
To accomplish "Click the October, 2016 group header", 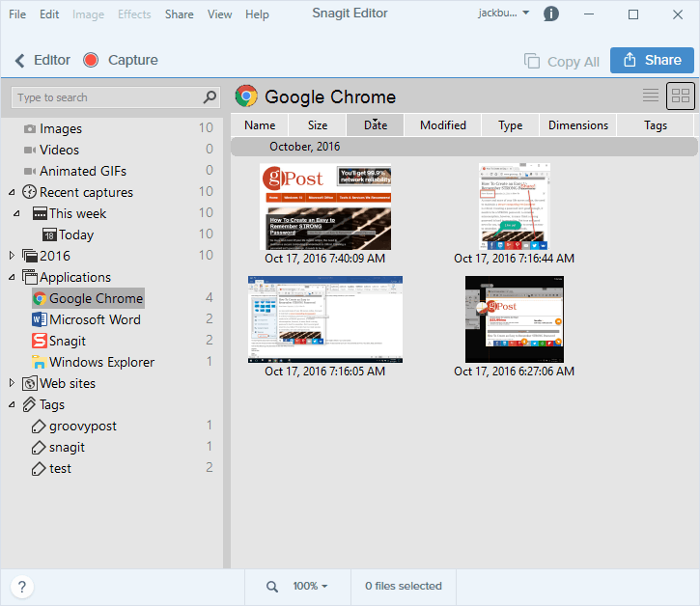I will pos(463,147).
